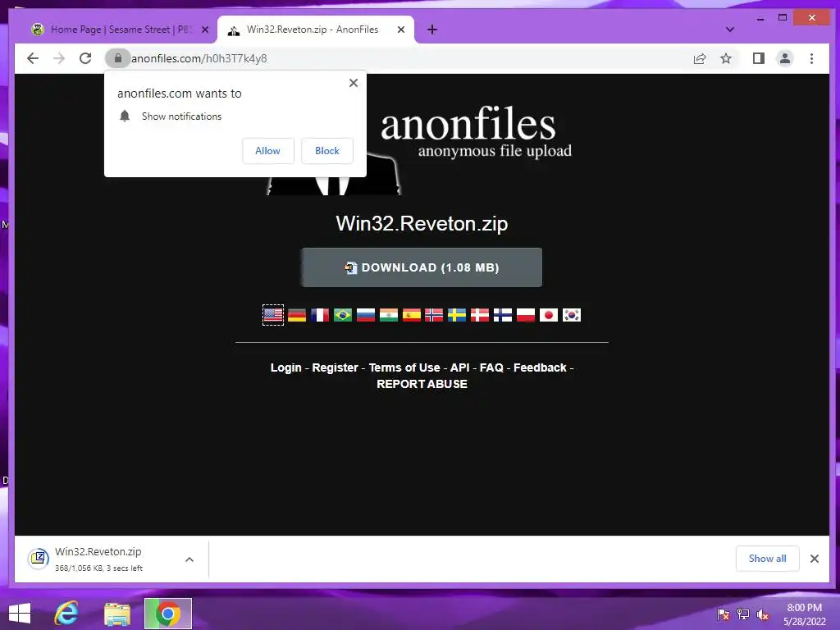The height and width of the screenshot is (630, 840).
Task: Click the Chrome taskbar icon
Action: (x=167, y=614)
